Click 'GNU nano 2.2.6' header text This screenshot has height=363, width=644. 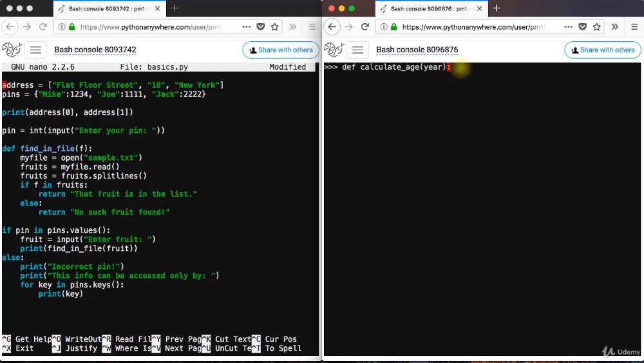pos(43,67)
